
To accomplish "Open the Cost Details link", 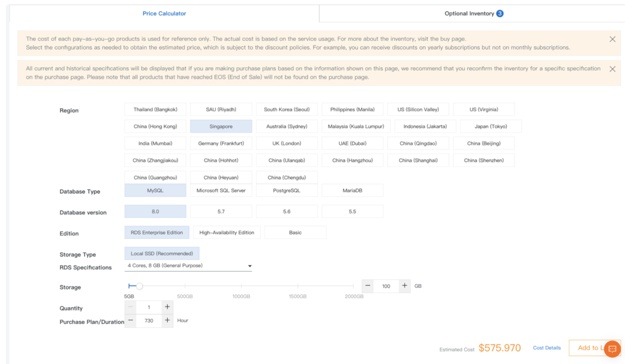I will click(x=547, y=348).
